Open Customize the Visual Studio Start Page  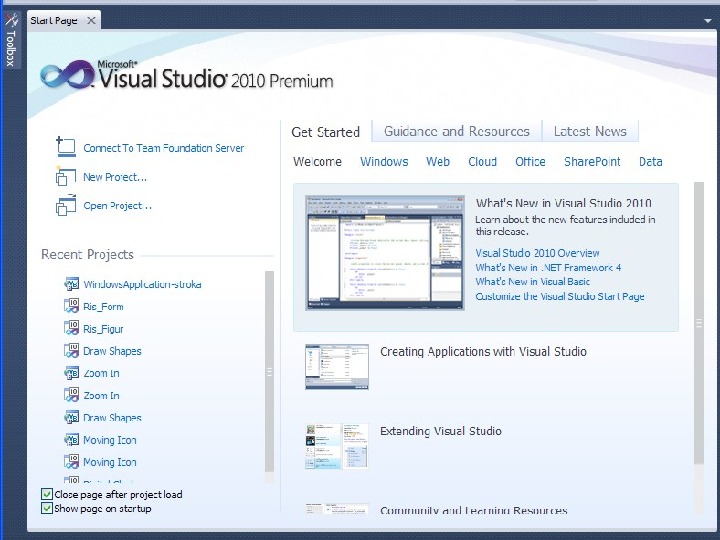[x=560, y=296]
